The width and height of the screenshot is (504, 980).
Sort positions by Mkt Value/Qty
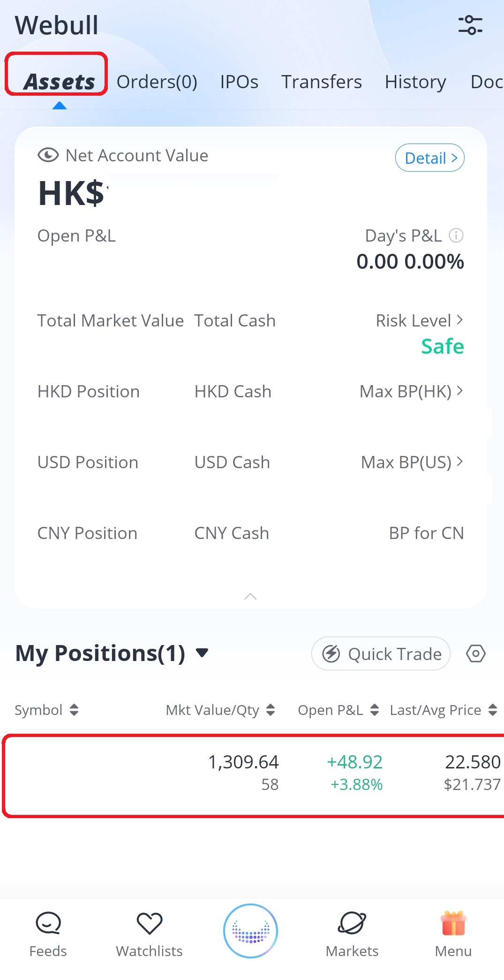coord(220,710)
